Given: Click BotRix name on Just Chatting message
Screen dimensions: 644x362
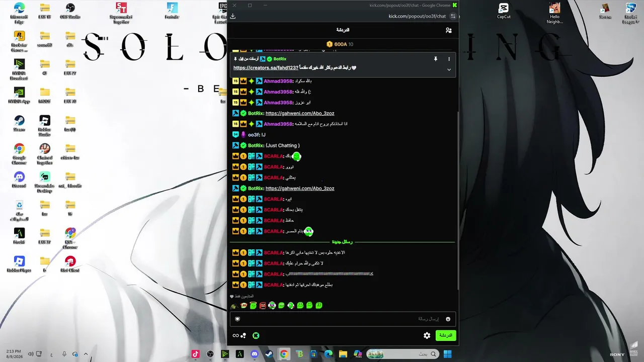Looking at the screenshot, I should (256, 146).
